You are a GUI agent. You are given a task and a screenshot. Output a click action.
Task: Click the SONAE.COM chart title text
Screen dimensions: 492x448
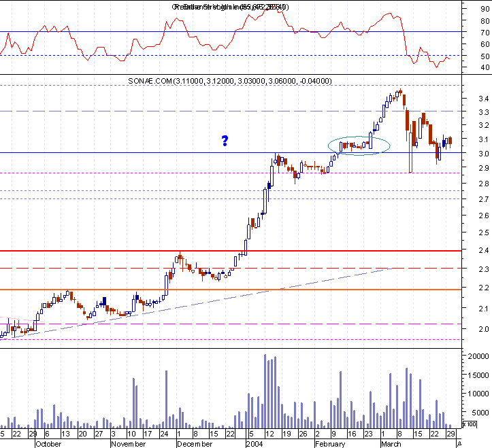[230, 81]
